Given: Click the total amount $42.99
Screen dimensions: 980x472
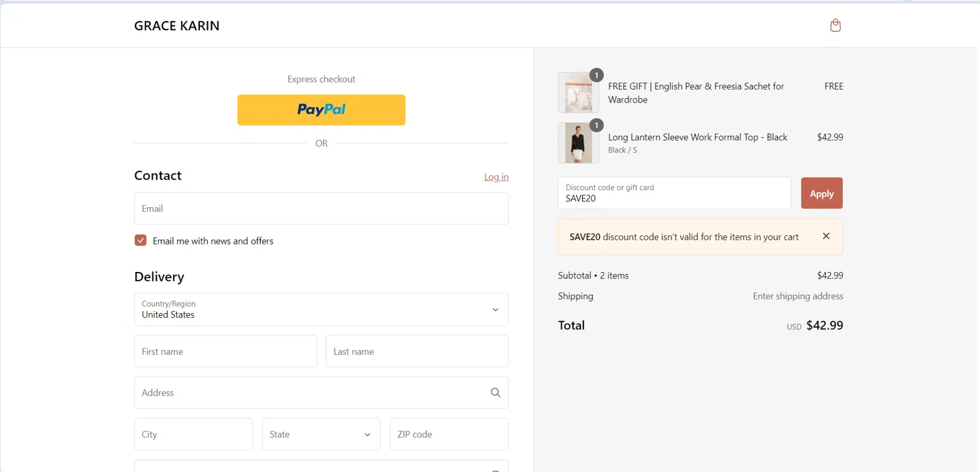Looking at the screenshot, I should tap(825, 326).
